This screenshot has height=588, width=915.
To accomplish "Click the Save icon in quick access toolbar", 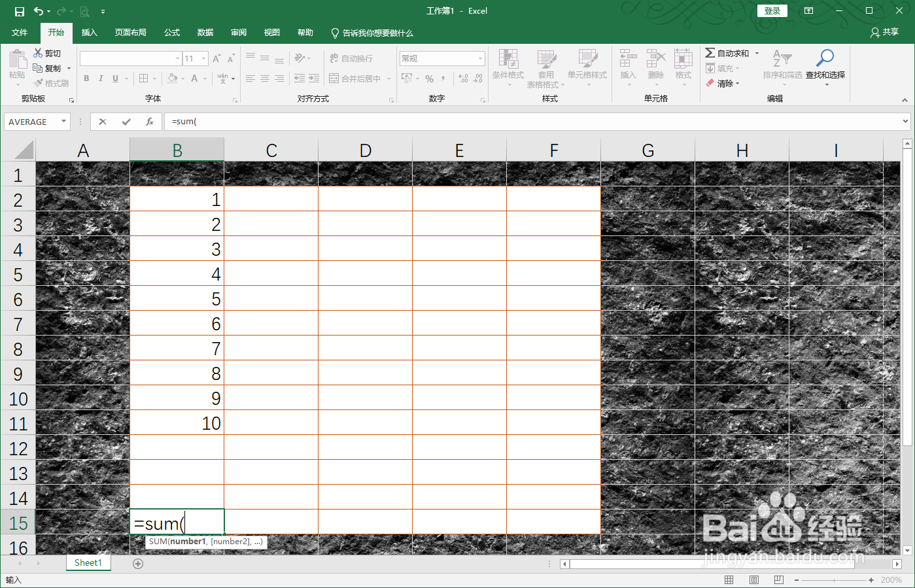I will [x=20, y=11].
